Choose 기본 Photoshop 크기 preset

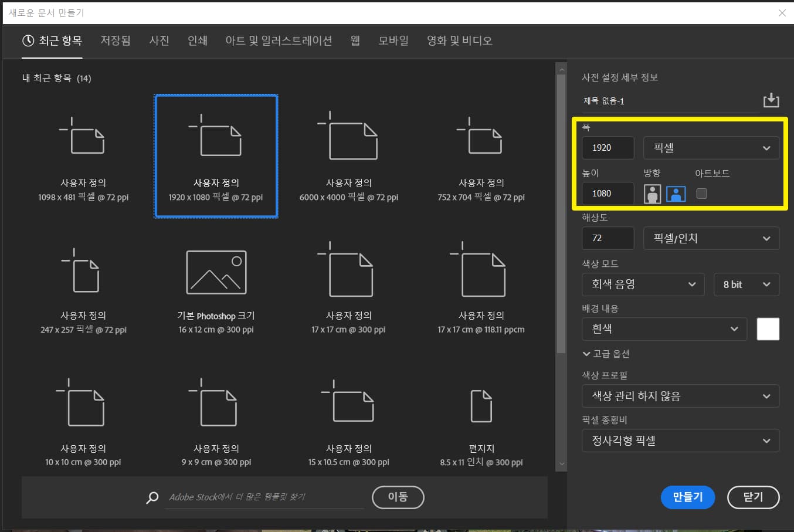click(x=216, y=289)
